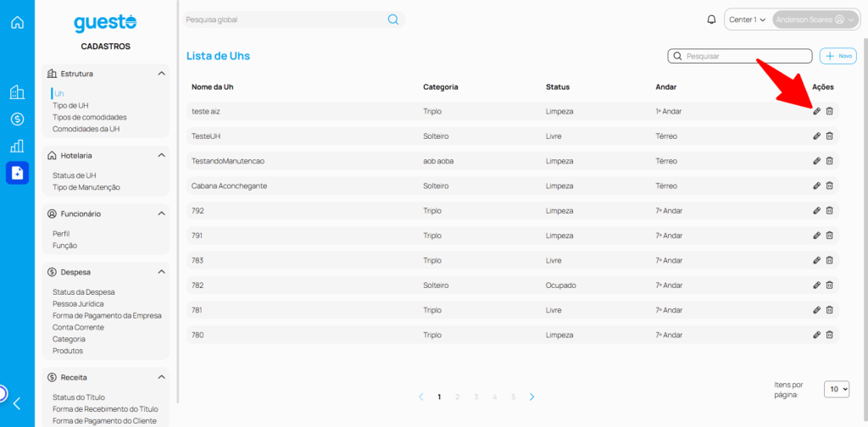This screenshot has height=427, width=868.
Task: Edit the 'teste aiz' Uh with pencil icon
Action: point(816,111)
